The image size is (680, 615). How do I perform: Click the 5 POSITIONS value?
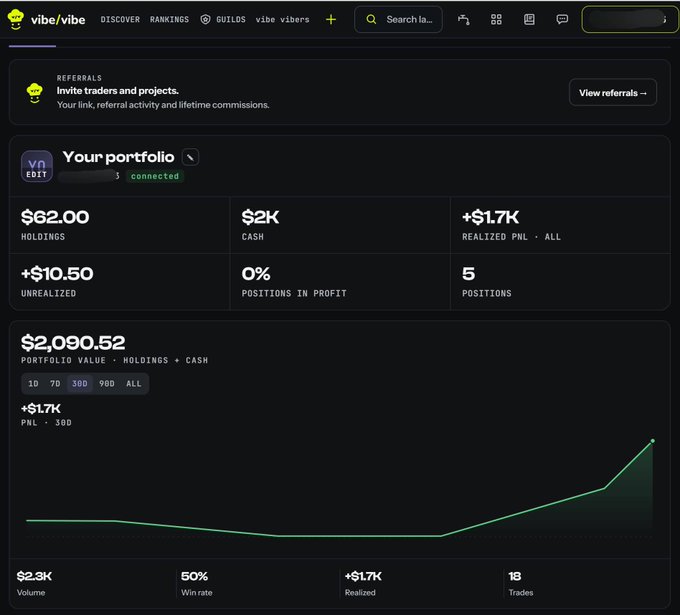point(468,274)
